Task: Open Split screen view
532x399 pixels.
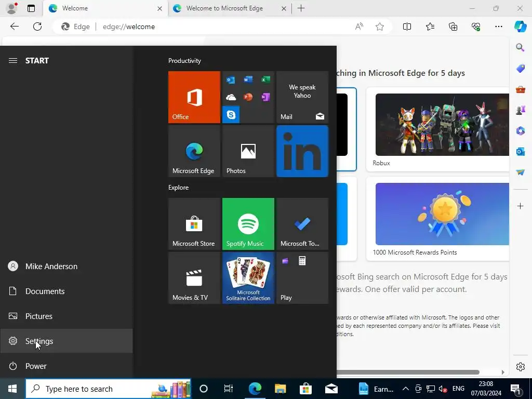Action: pos(407,26)
